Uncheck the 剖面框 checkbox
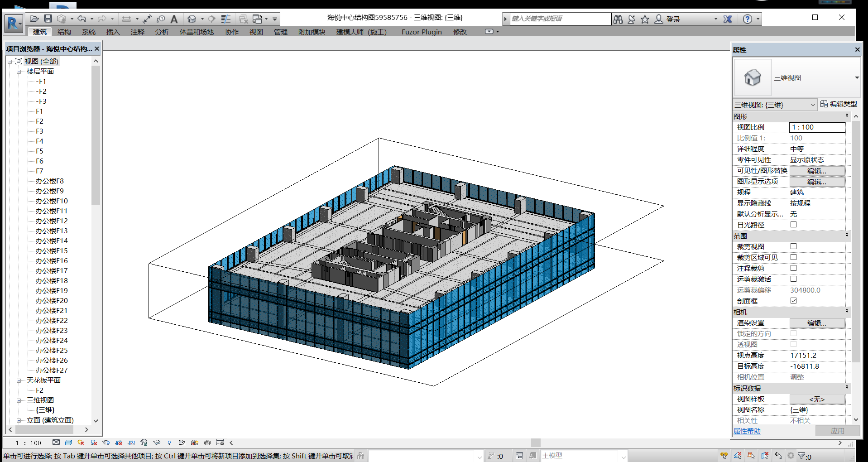 [793, 301]
